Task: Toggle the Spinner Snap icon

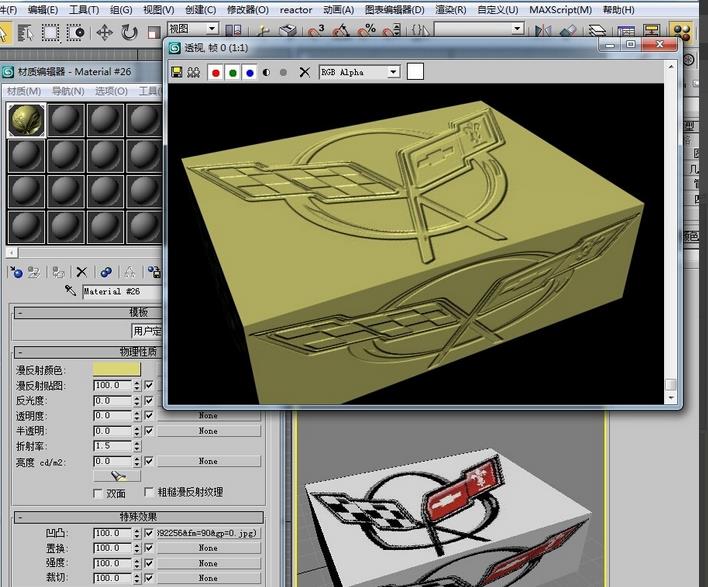Action: coord(391,31)
